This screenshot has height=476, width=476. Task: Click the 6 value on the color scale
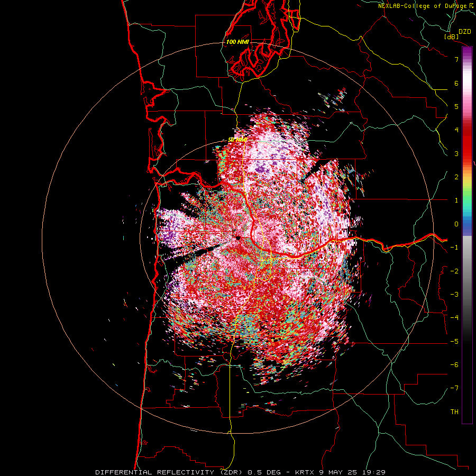pyautogui.click(x=456, y=83)
